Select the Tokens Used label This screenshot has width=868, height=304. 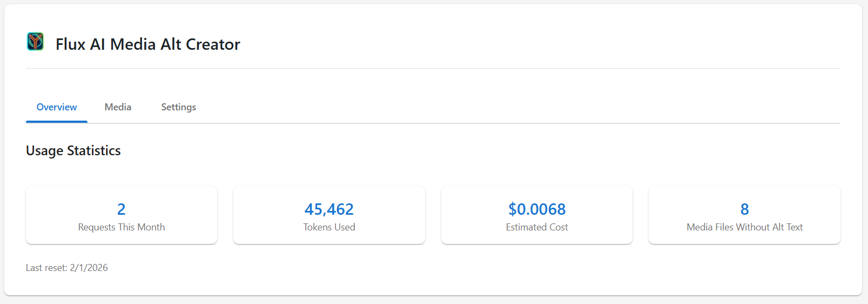pyautogui.click(x=329, y=227)
